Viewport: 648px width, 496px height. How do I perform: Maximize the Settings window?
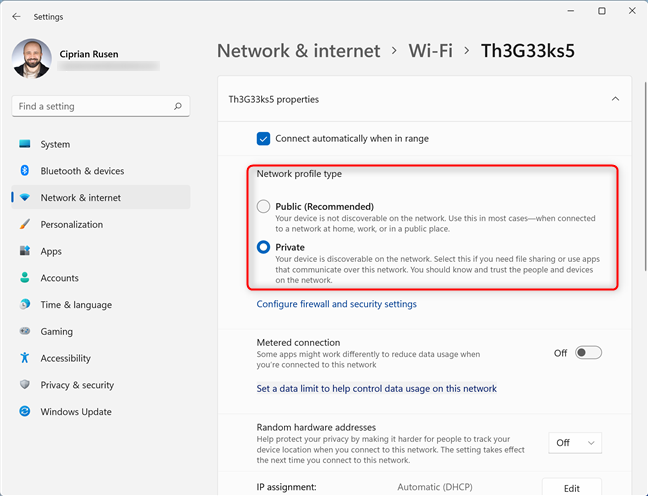click(x=602, y=11)
